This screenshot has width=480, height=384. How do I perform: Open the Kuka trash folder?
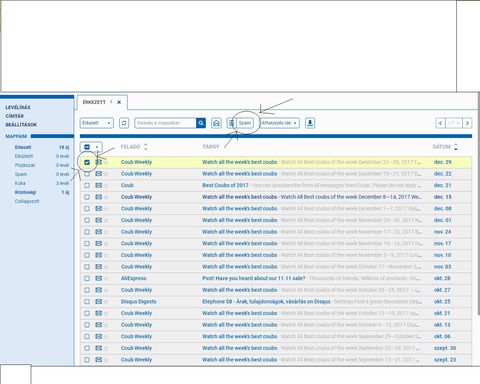point(20,183)
